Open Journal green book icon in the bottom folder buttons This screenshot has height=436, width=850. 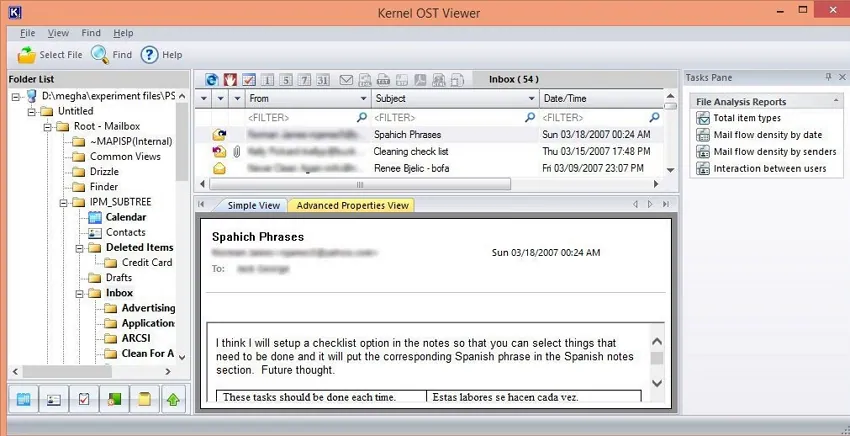pos(114,400)
